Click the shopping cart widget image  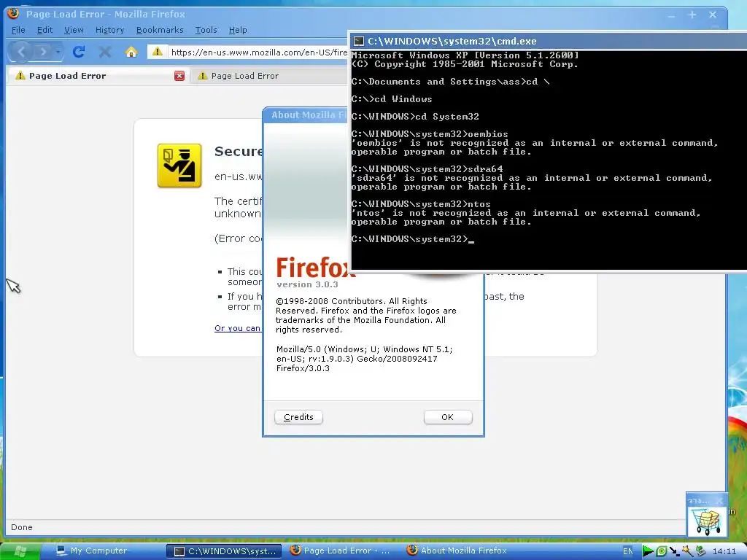click(x=707, y=521)
